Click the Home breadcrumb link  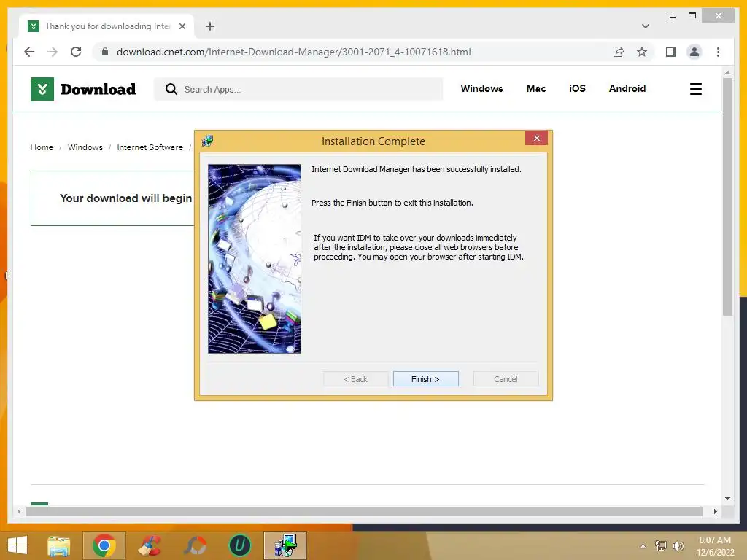click(42, 147)
